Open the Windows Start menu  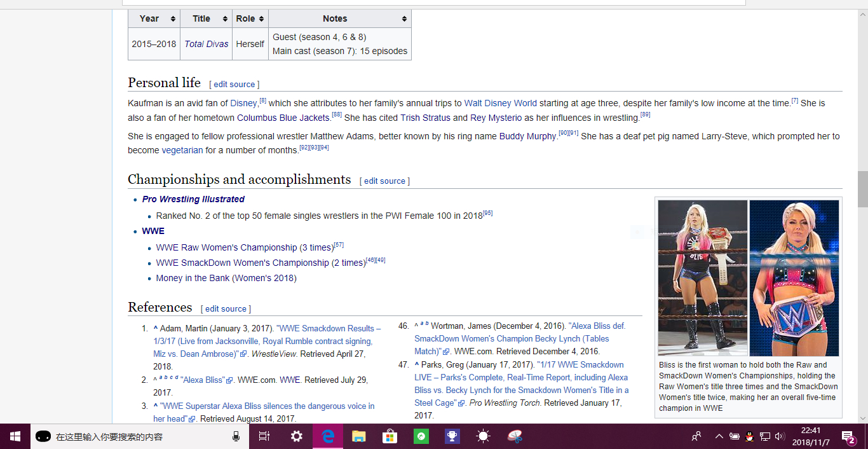tap(15, 436)
